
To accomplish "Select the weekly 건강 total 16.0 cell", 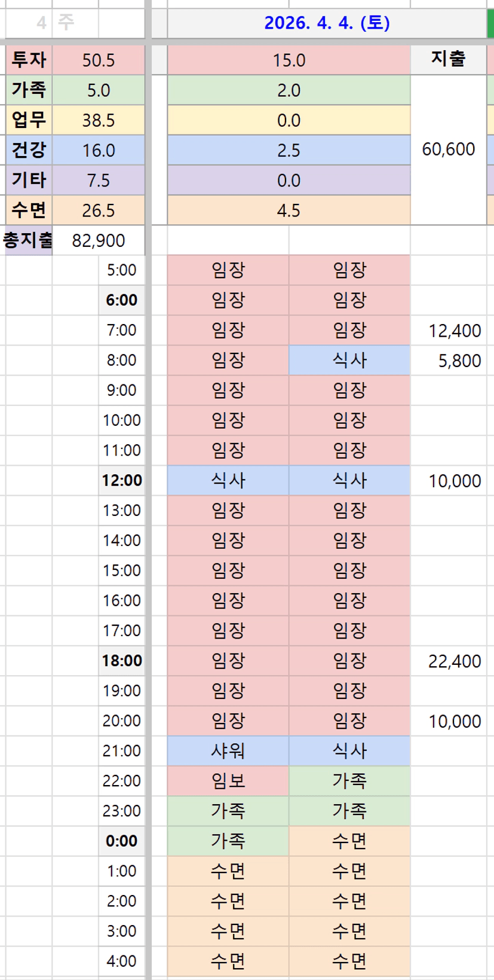I will pos(99,150).
